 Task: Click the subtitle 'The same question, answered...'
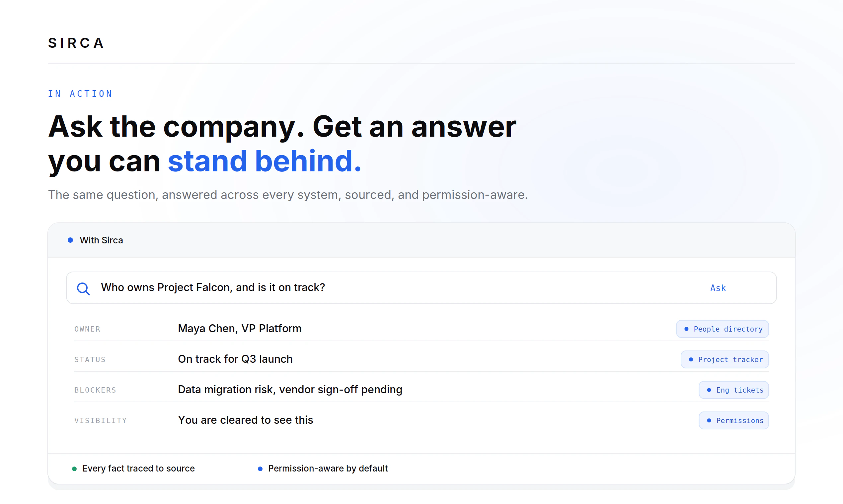pyautogui.click(x=287, y=195)
